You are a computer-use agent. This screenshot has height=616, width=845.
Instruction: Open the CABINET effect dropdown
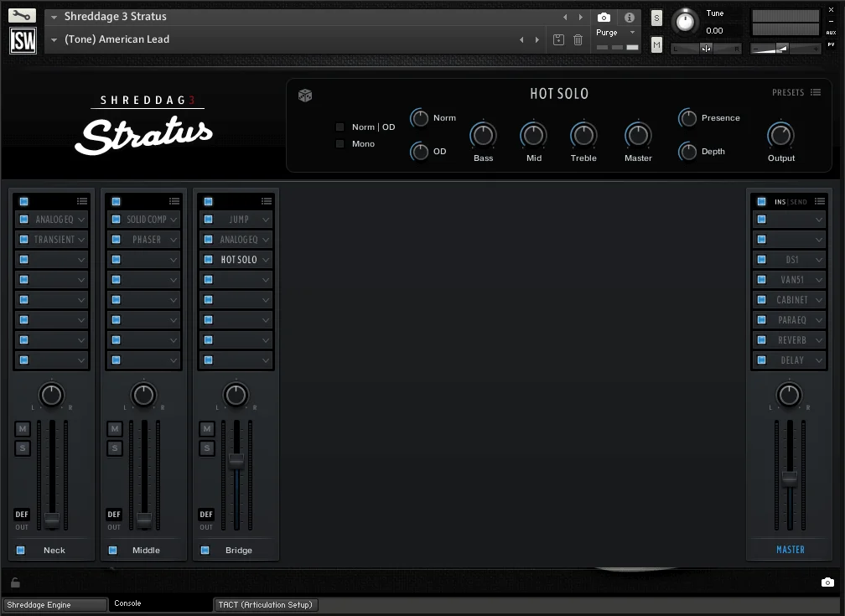(x=819, y=300)
